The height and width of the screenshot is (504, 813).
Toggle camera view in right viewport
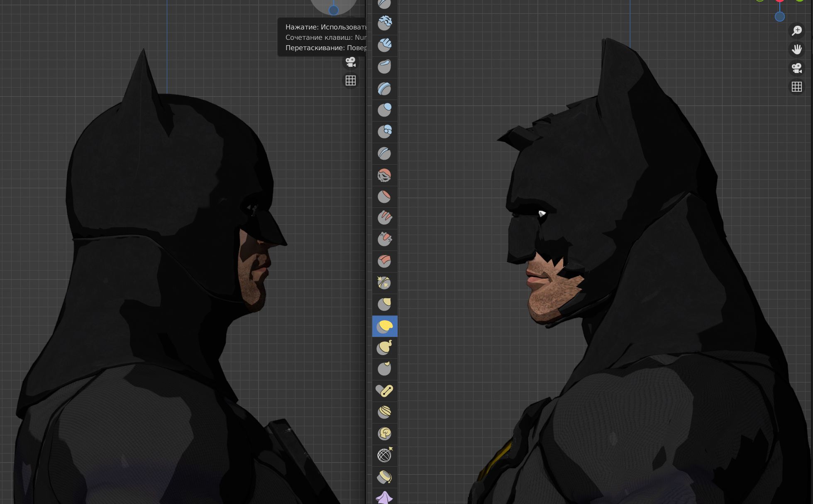tap(796, 68)
